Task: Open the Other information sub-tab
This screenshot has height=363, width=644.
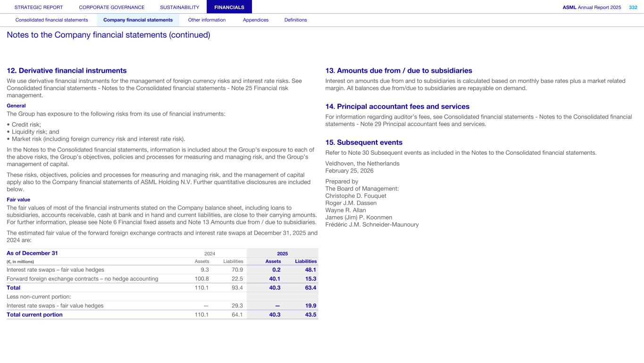Action: click(x=207, y=20)
